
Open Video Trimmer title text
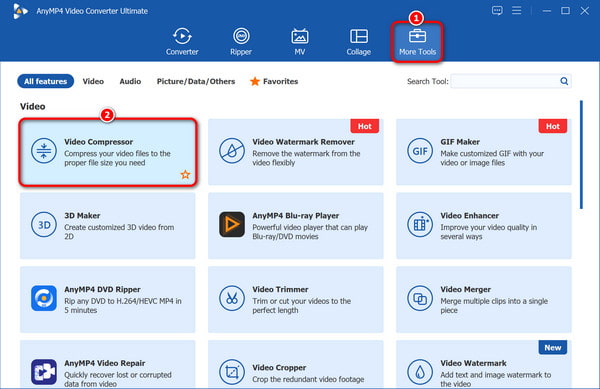(x=280, y=290)
